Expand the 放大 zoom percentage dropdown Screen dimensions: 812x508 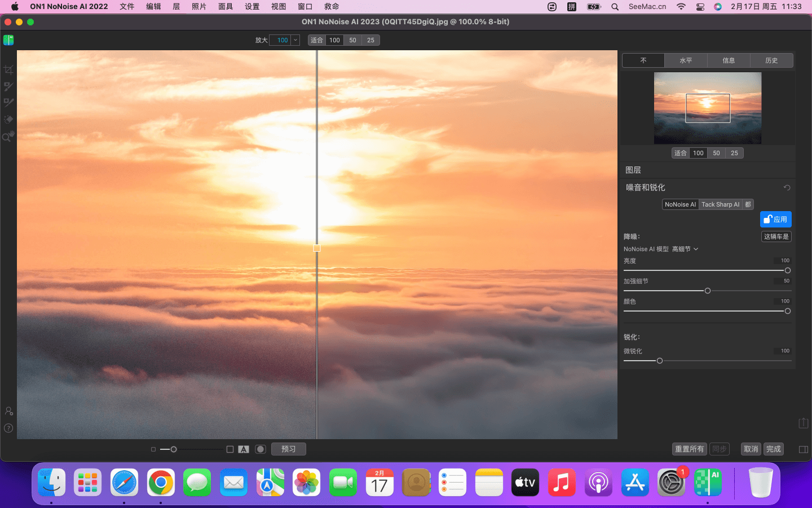[x=295, y=40]
